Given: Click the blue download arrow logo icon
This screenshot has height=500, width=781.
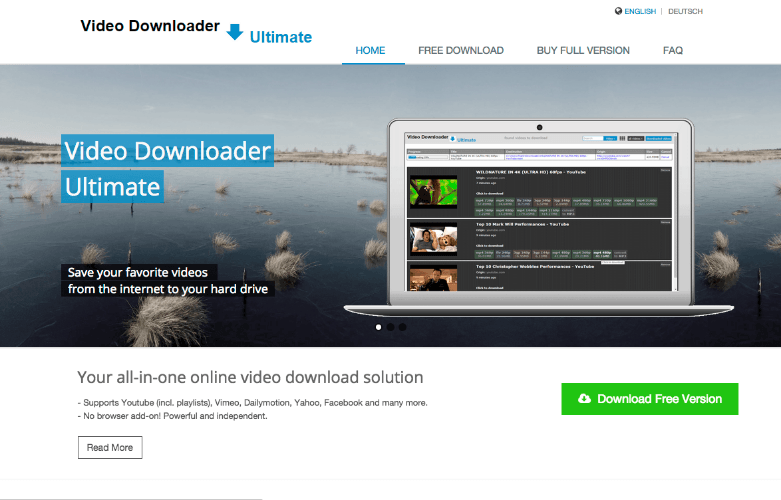Looking at the screenshot, I should click(x=235, y=32).
